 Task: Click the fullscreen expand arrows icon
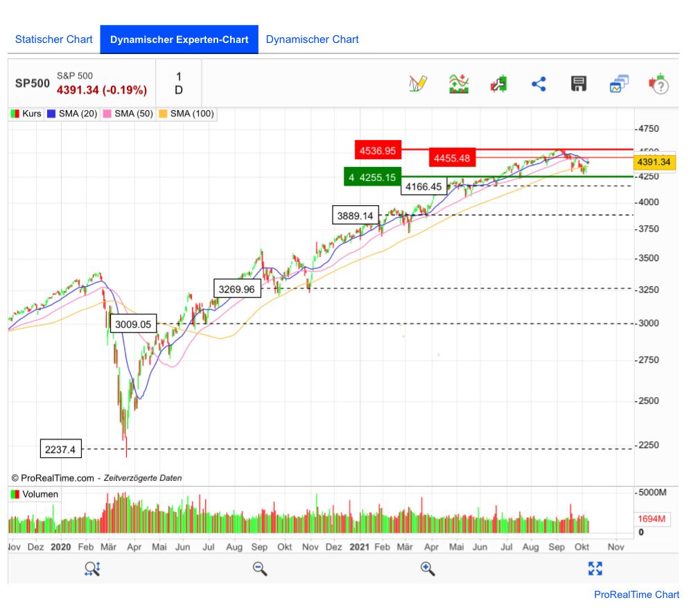(x=595, y=568)
